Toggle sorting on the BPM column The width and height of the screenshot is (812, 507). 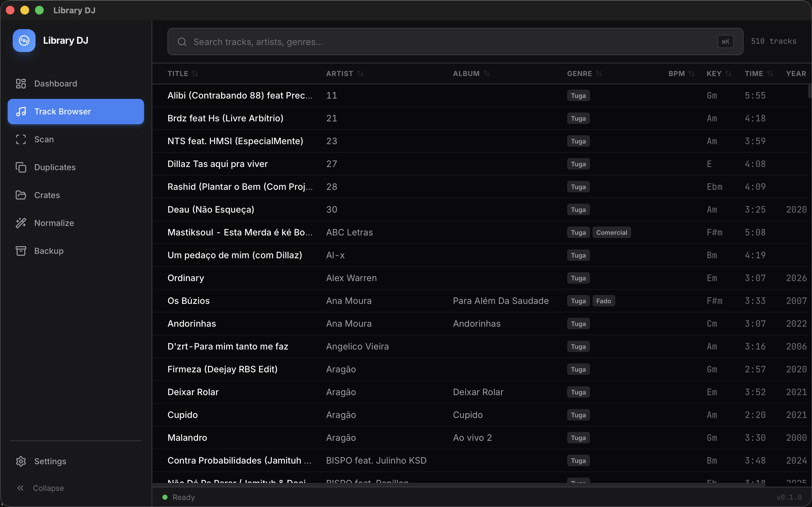click(x=692, y=74)
